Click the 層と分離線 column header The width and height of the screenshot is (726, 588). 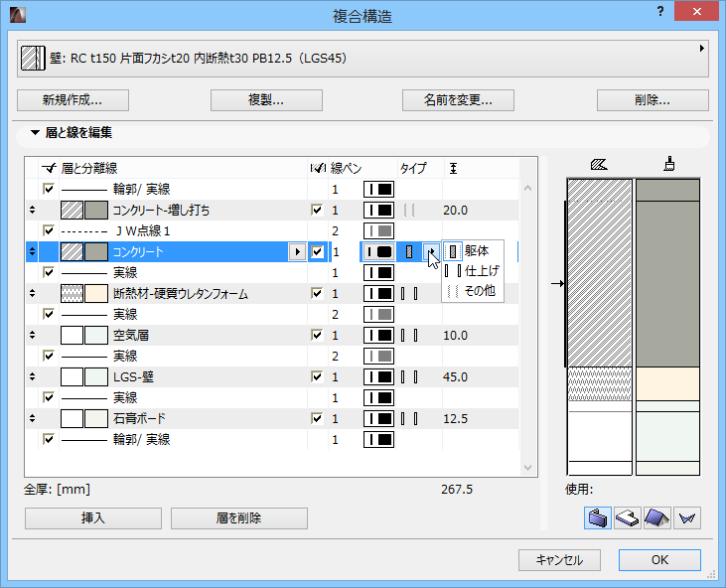tap(89, 168)
